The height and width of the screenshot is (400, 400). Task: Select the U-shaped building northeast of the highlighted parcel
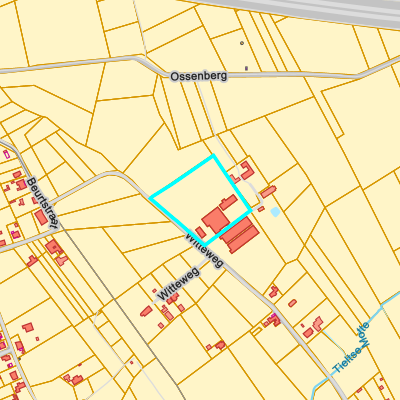pos(247,170)
